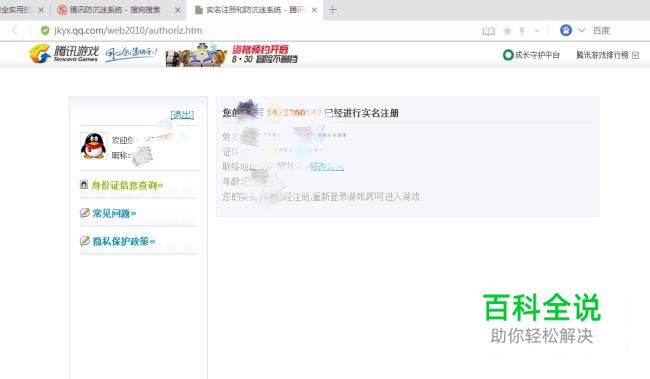
Task: Click the green security shield icon
Action: click(x=45, y=30)
